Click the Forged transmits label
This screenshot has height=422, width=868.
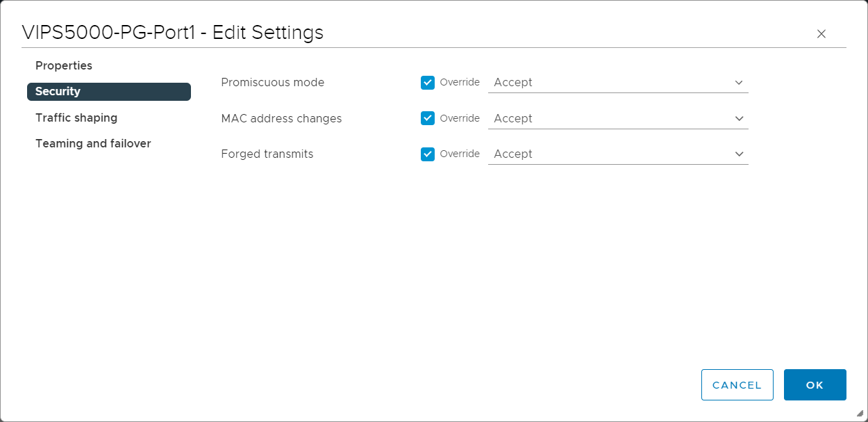coord(267,154)
